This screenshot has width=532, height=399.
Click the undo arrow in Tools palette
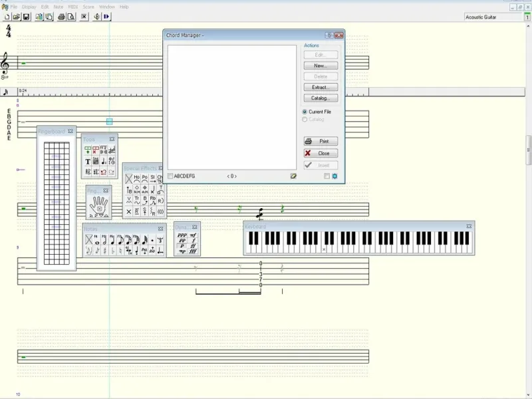tap(104, 172)
